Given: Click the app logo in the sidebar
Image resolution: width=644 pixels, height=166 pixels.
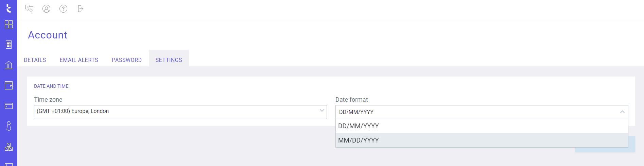Looking at the screenshot, I should [x=8, y=8].
